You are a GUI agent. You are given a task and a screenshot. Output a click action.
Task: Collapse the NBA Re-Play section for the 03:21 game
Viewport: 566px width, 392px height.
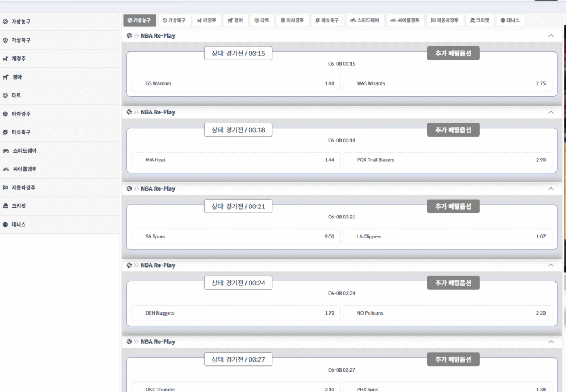point(551,189)
